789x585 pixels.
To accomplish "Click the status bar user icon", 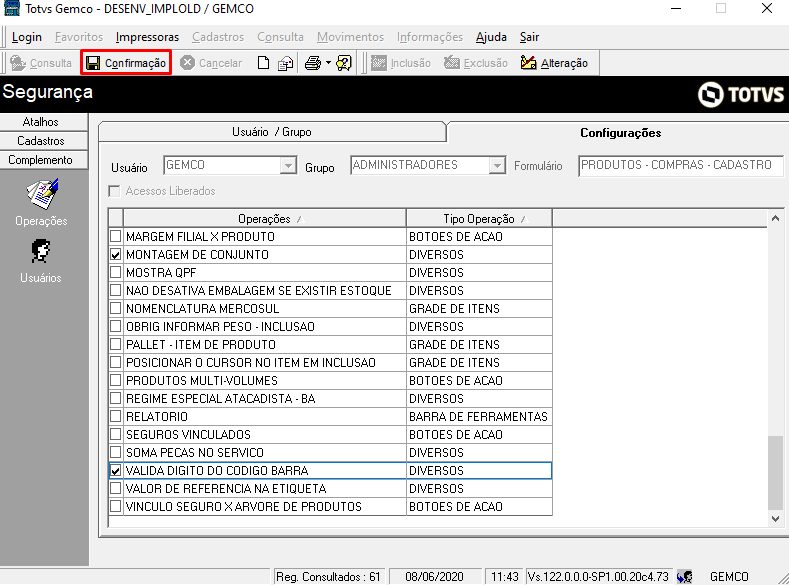I will 684,576.
